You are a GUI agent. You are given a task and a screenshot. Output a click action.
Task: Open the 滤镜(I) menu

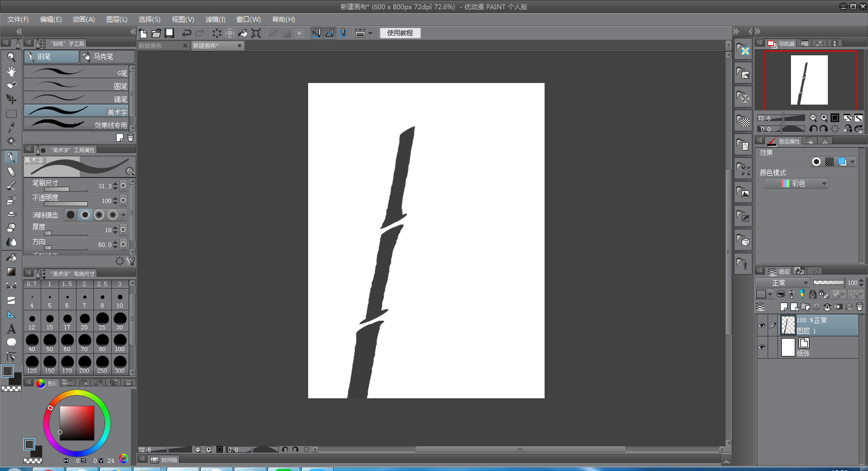pyautogui.click(x=215, y=20)
